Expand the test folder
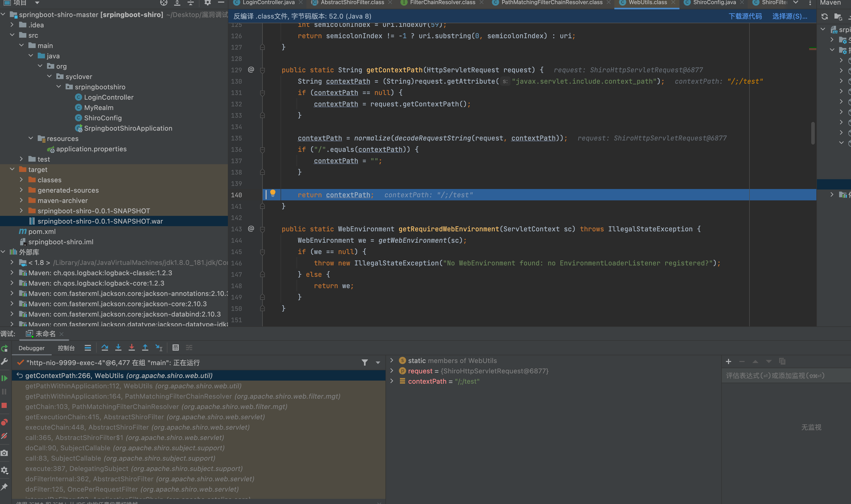The height and width of the screenshot is (504, 851). (21, 159)
